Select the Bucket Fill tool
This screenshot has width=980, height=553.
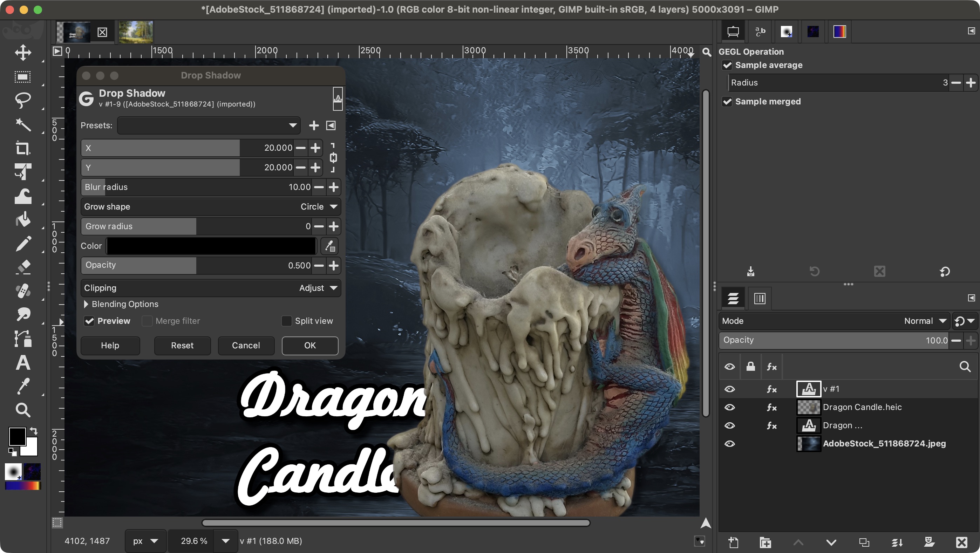23,219
